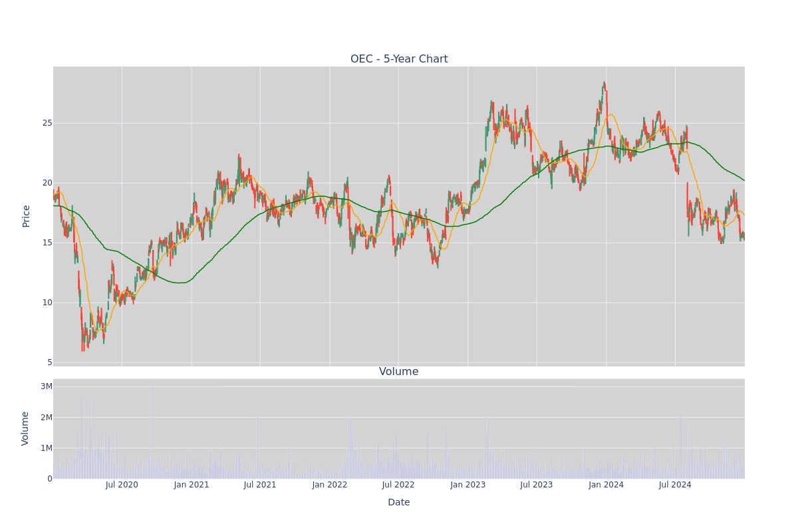798x532 pixels.
Task: Click the Jan 2023 date tick label
Action: click(x=468, y=485)
